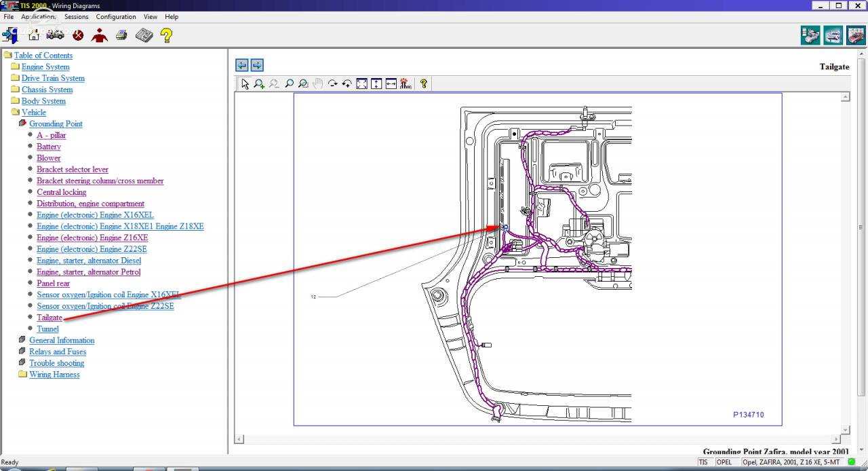Viewport: 868px width, 471px height.
Task: Open Engine (electronic) Engine X16XEL link
Action: click(x=95, y=215)
